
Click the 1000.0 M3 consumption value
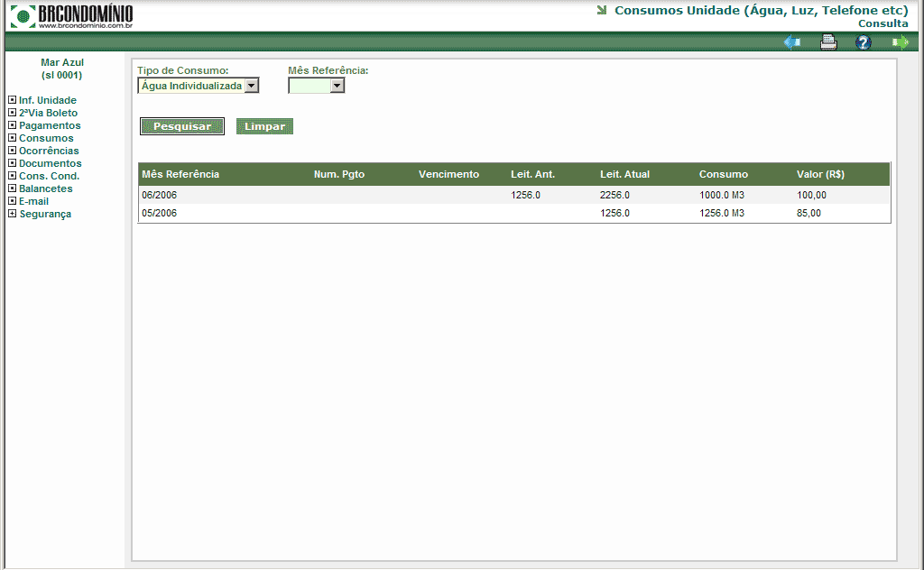[722, 195]
